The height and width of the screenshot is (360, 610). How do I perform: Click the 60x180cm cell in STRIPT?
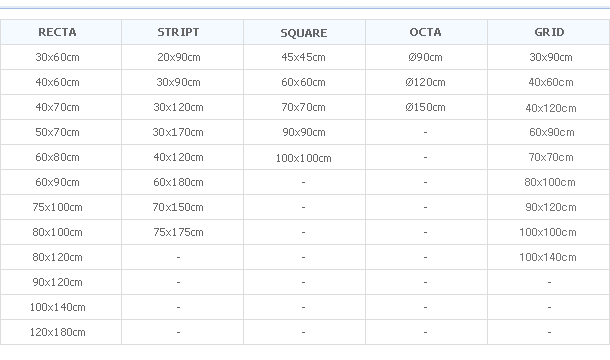(182, 182)
